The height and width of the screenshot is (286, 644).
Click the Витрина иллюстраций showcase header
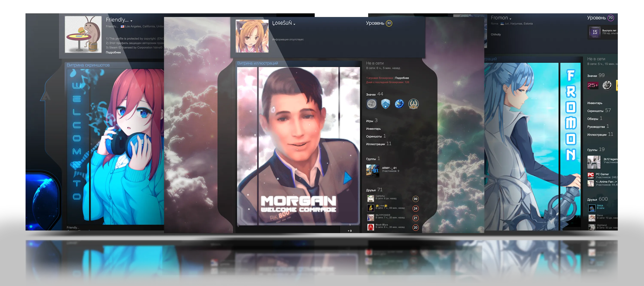[258, 63]
